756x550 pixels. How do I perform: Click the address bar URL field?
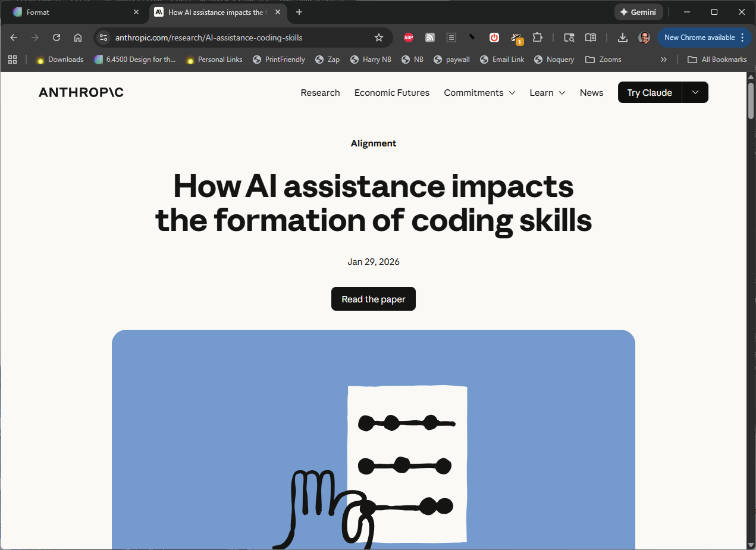[238, 37]
